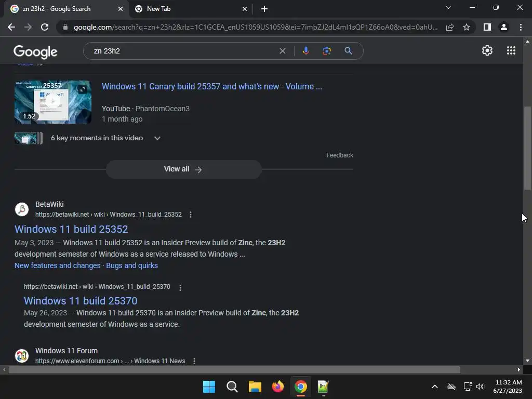Open a new browser tab

pos(264,9)
